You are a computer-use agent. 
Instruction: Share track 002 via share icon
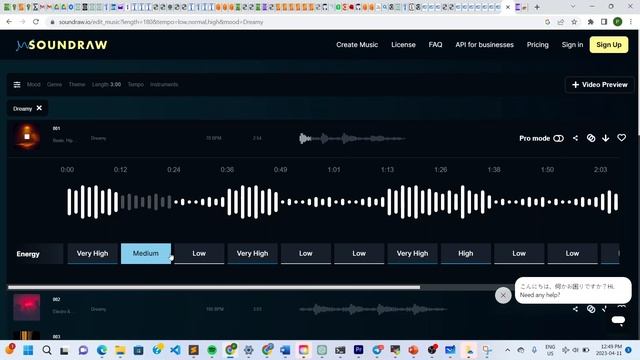tap(575, 309)
